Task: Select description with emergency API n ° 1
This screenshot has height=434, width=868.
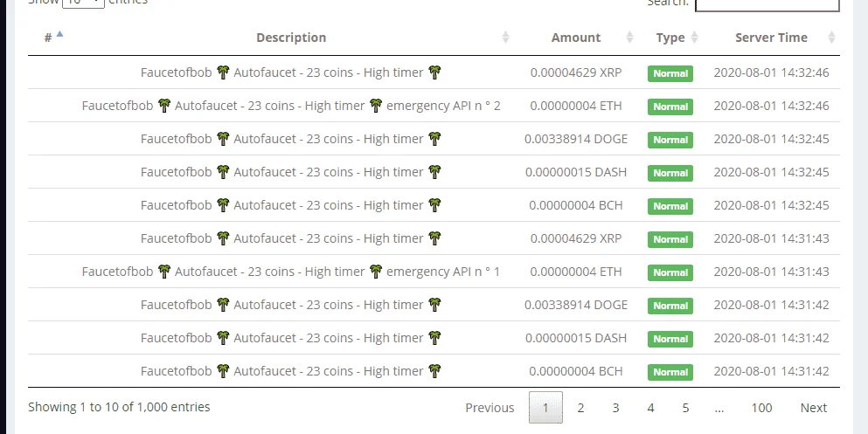Action: (x=291, y=272)
